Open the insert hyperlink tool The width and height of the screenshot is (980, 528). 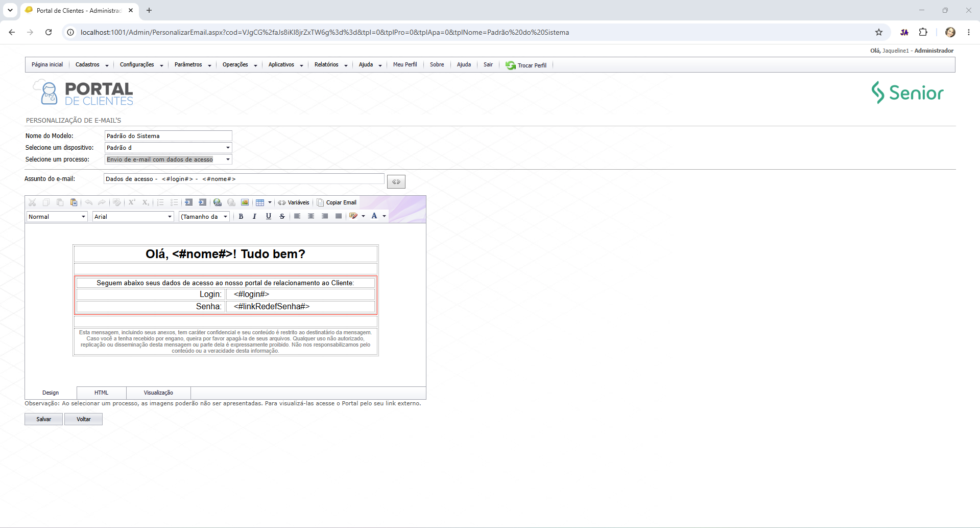point(218,202)
